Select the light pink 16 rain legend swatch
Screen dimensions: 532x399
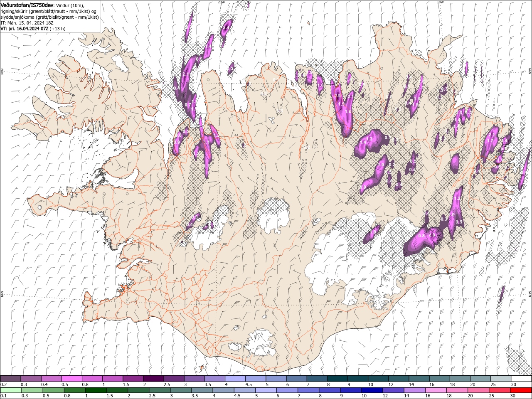[x=436, y=390]
